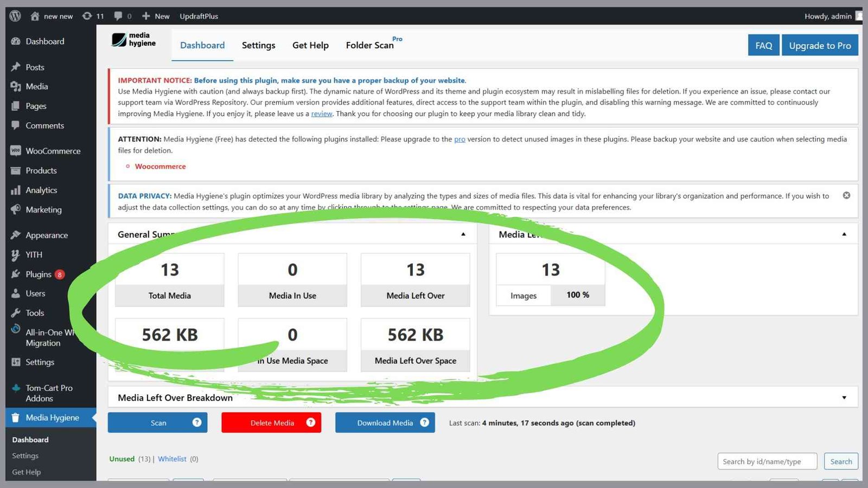The height and width of the screenshot is (488, 868).
Task: Click the Pages icon in sidebar
Action: tap(16, 106)
